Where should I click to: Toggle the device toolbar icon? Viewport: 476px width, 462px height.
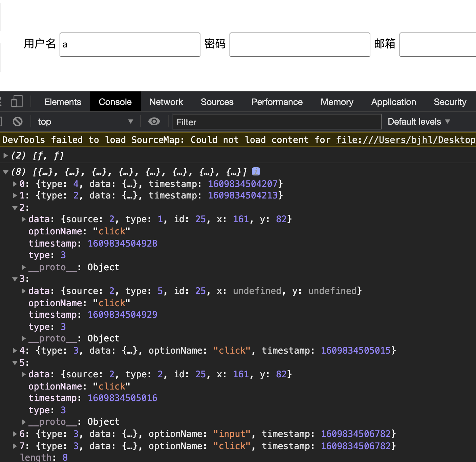17,101
